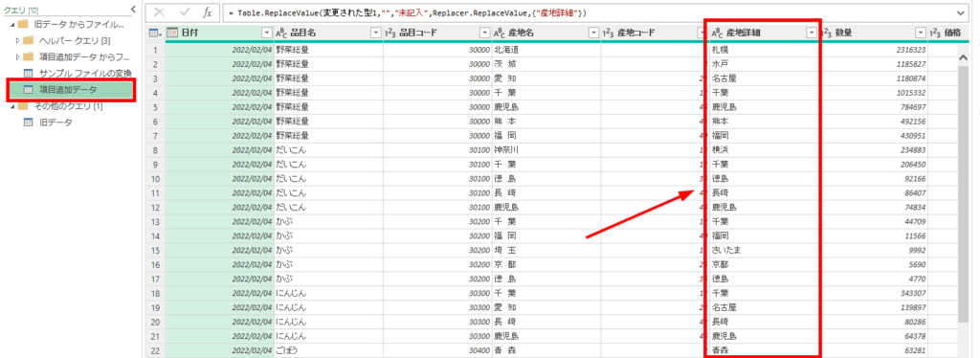Open the filter dropdown for the 産地詳細 column

[812, 34]
